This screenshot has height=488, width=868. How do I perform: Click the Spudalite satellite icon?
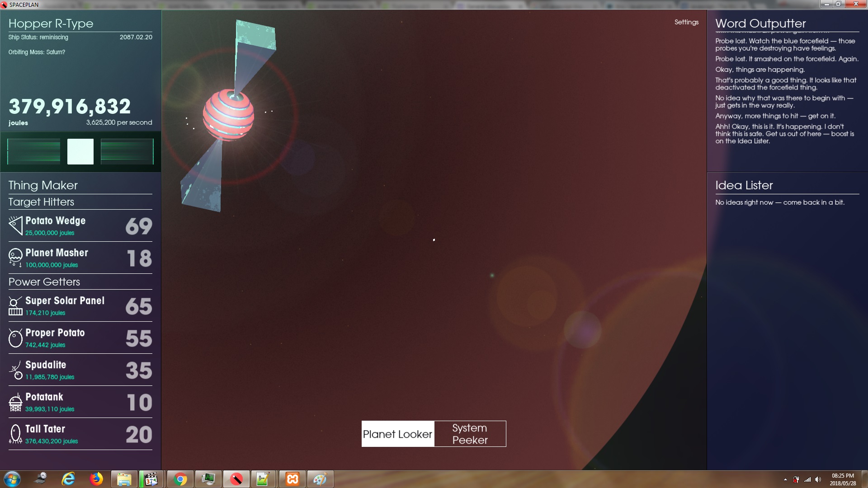(16, 370)
